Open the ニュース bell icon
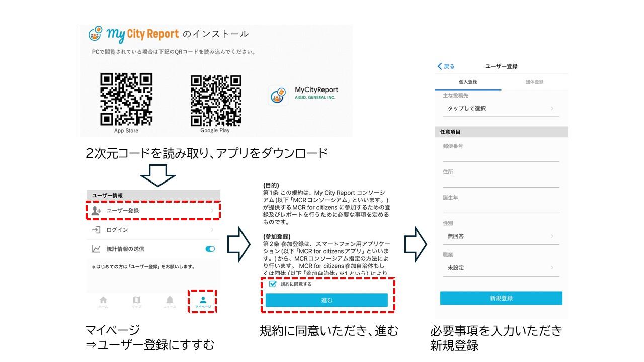644x362 pixels. click(170, 300)
